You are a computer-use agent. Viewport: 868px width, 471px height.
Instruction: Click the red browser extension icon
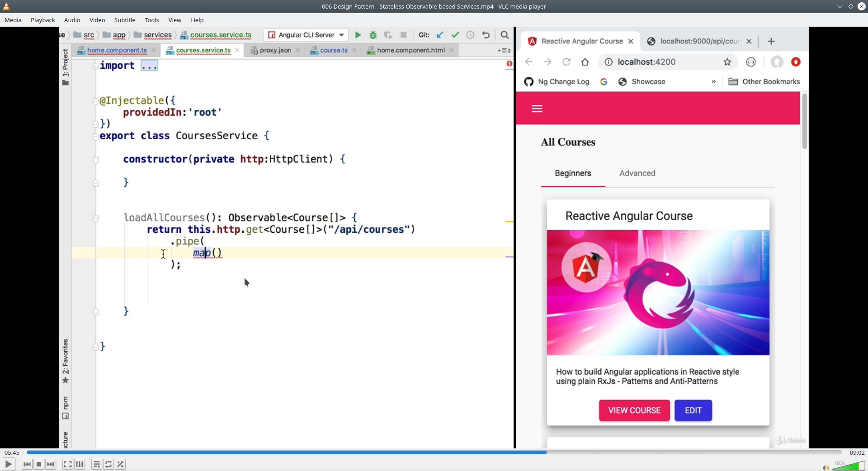[796, 62]
